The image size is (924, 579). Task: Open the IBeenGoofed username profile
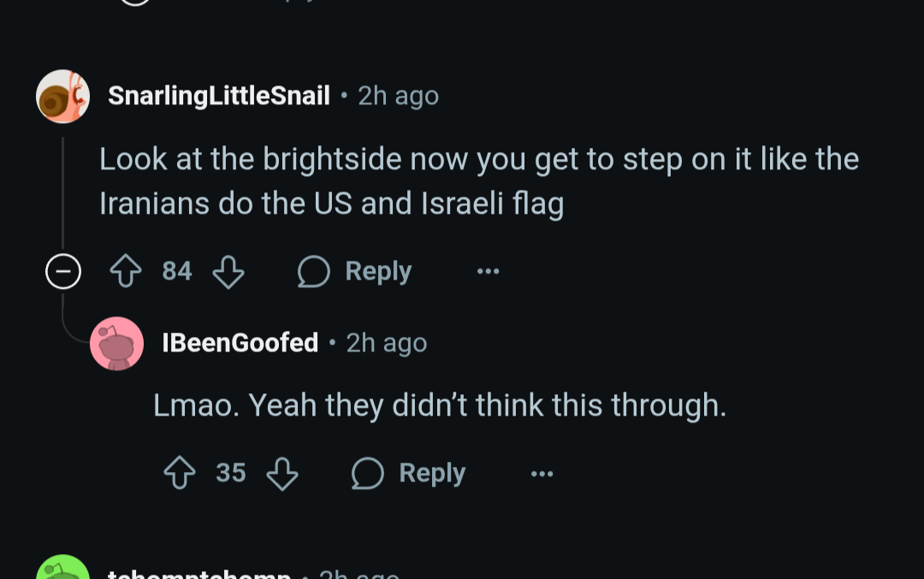tap(240, 343)
